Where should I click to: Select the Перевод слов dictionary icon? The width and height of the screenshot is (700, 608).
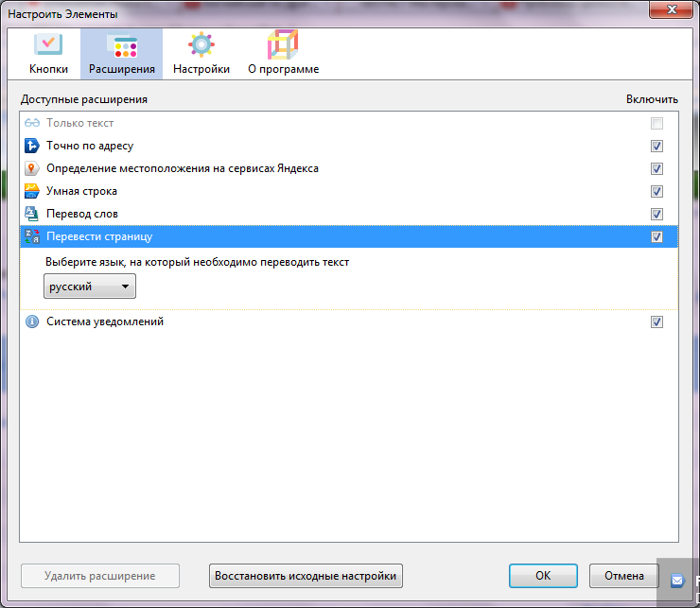tap(32, 214)
